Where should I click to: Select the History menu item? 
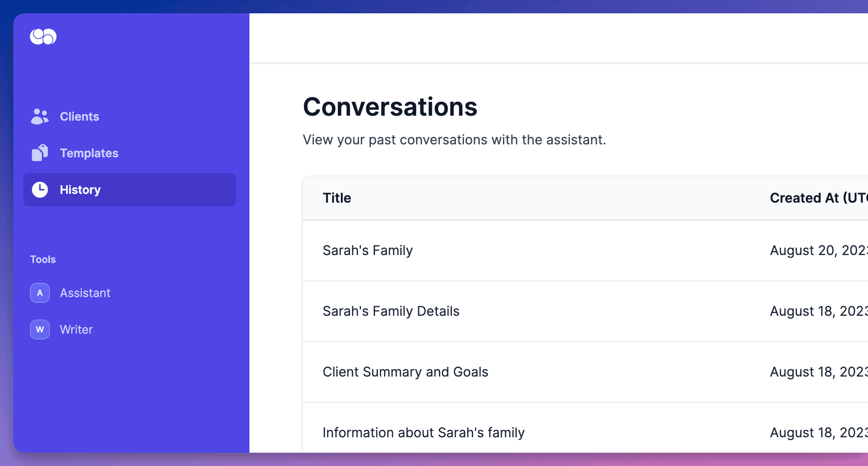click(80, 190)
